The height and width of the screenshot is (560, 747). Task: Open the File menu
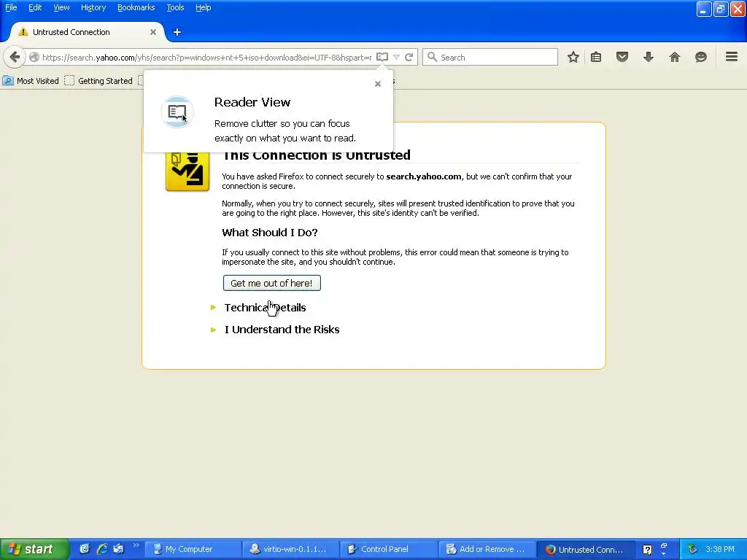[11, 7]
